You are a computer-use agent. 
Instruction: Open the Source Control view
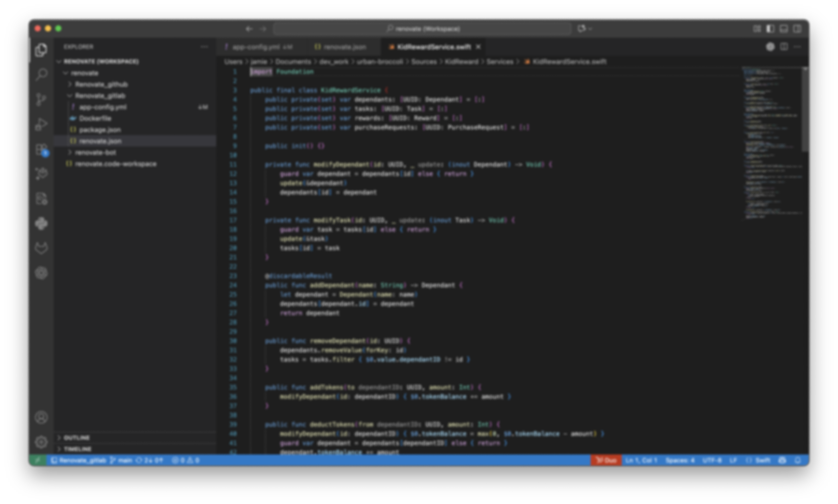click(x=42, y=99)
